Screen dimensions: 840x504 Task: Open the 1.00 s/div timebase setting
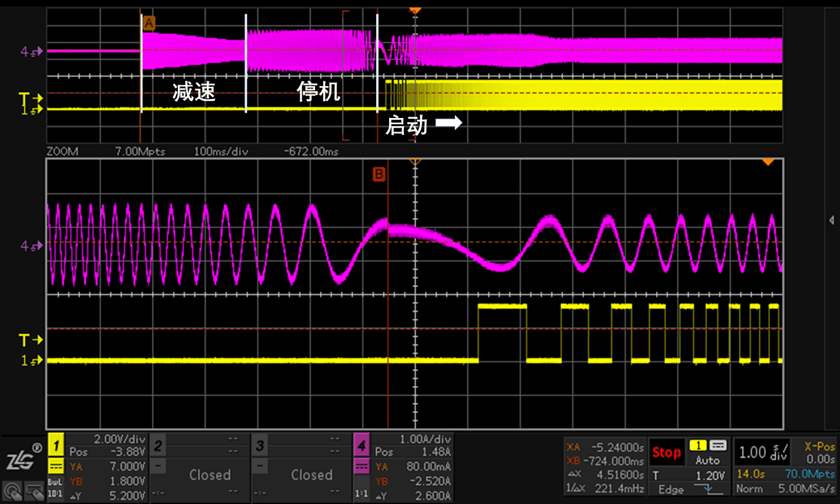[763, 452]
